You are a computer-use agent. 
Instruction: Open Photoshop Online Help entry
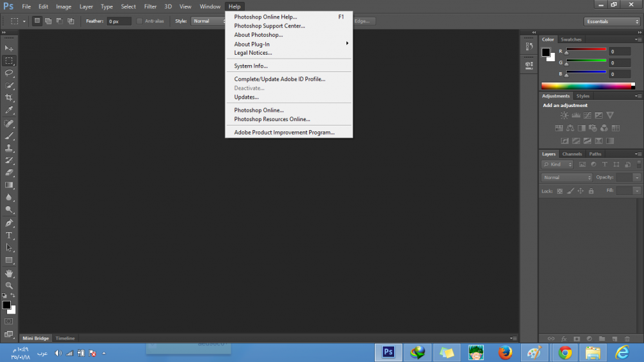coord(265,17)
